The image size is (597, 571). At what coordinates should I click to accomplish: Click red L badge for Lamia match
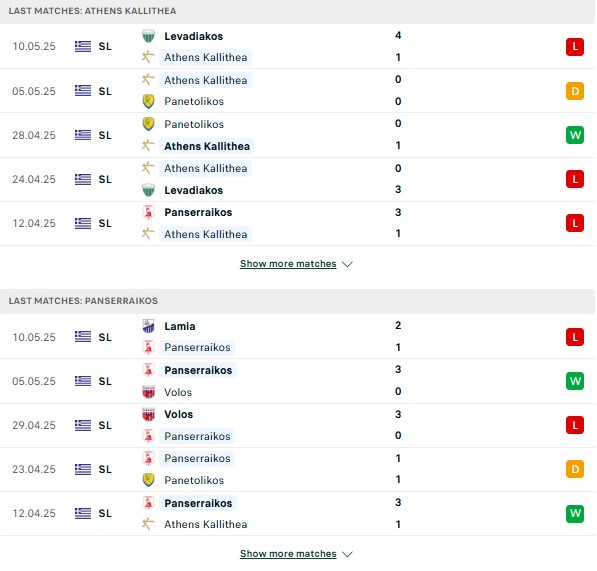(x=575, y=337)
